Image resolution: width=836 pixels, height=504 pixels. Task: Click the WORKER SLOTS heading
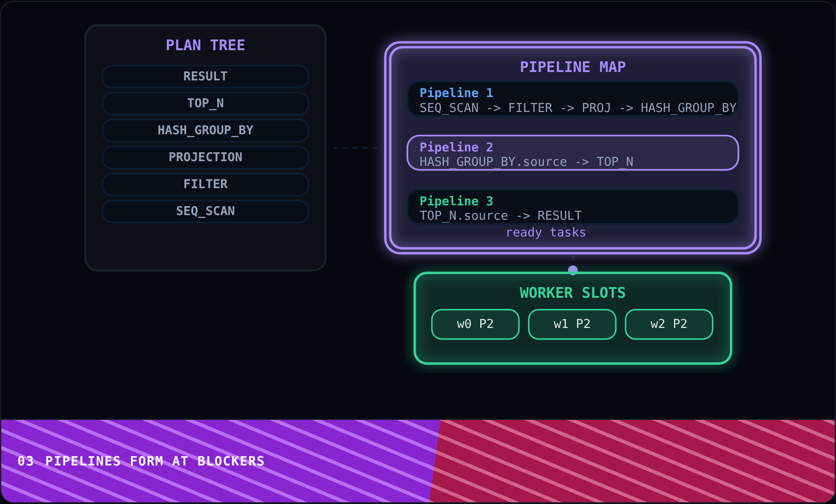tap(573, 293)
